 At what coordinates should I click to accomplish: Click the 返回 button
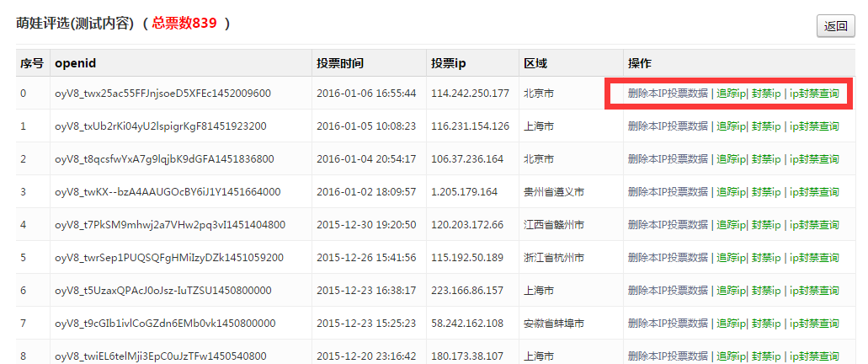835,26
